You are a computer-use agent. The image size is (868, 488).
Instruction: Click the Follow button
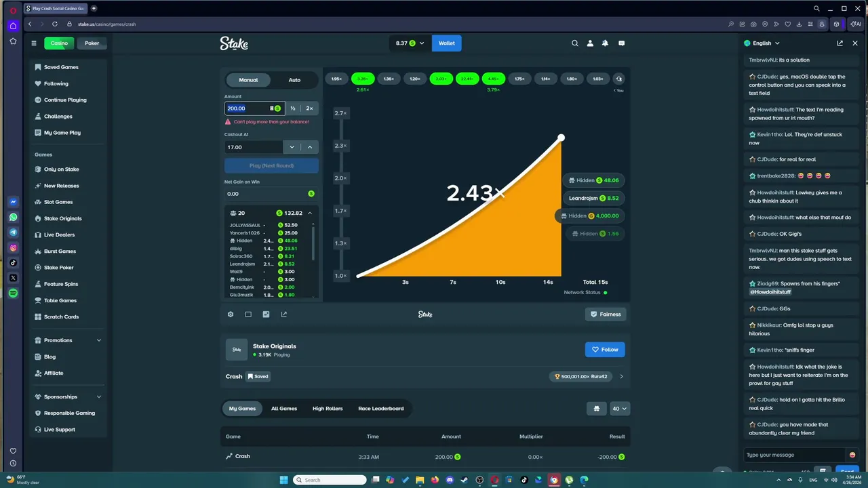[x=605, y=350]
